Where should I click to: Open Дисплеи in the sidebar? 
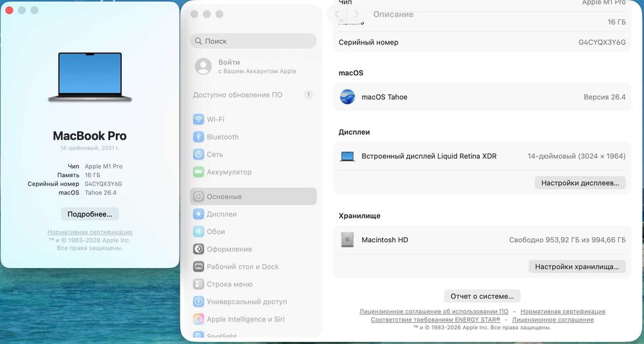(253, 214)
